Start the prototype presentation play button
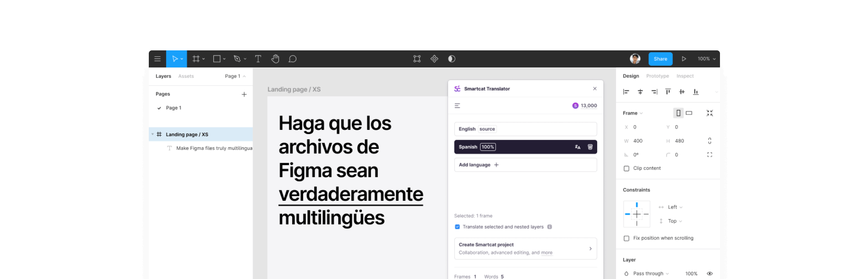The width and height of the screenshot is (868, 279). coord(684,59)
